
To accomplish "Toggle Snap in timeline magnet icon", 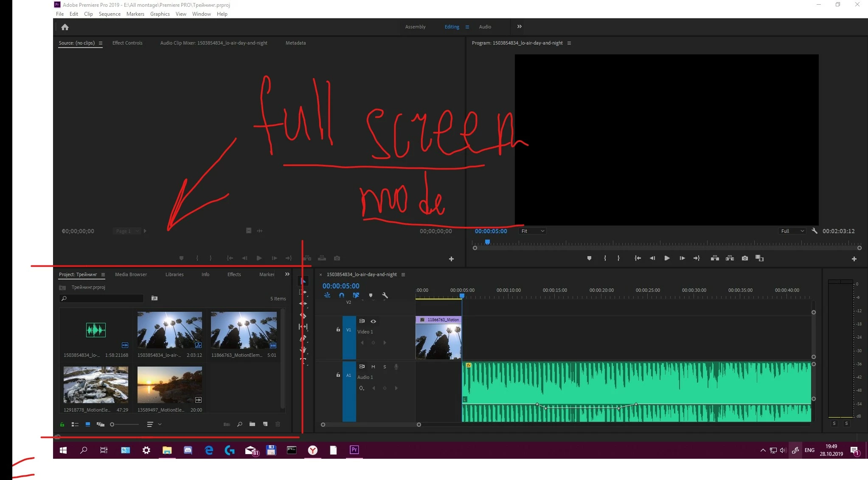I will (x=342, y=295).
